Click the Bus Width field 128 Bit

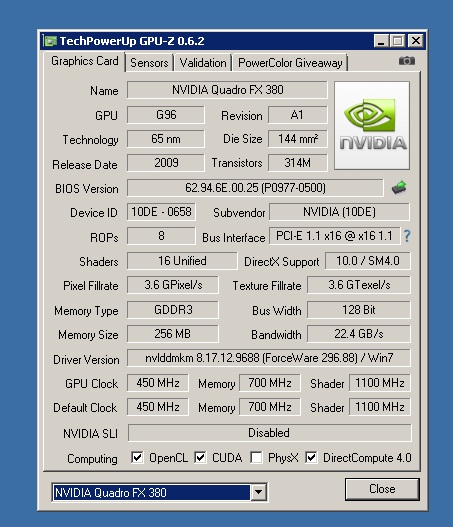point(359,310)
